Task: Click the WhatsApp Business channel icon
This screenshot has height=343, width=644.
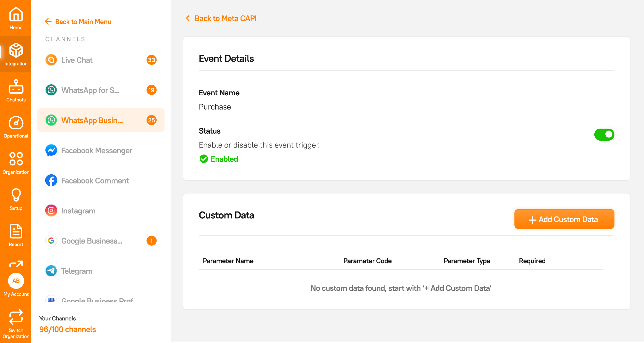Action: 51,120
